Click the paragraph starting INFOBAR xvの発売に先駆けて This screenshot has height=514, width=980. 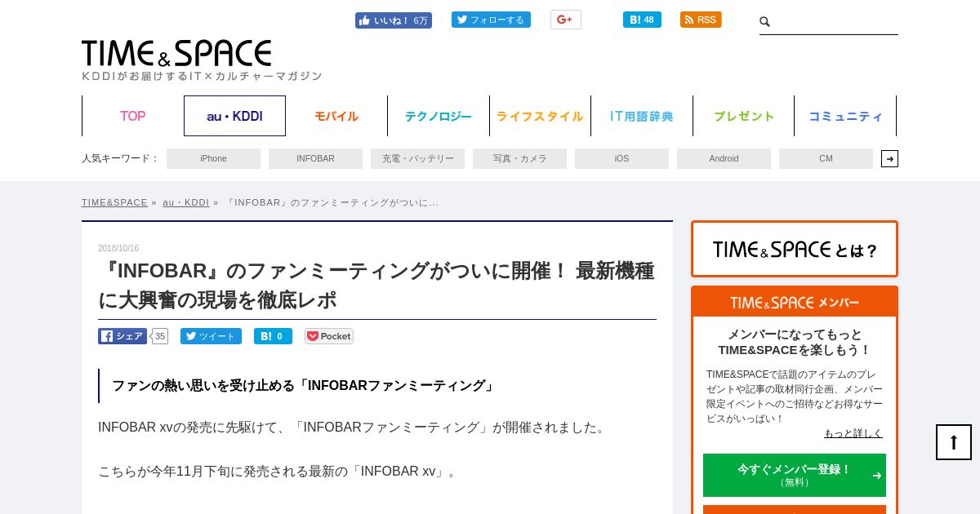354,428
